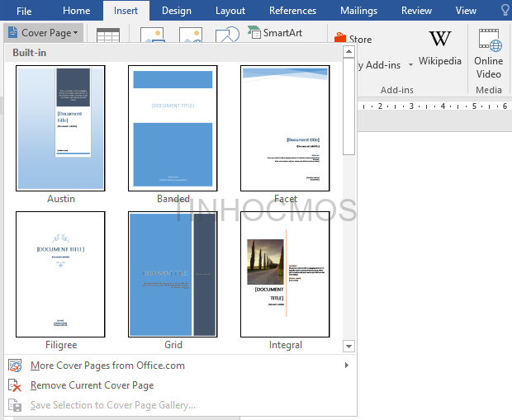Click the gallery scroll down arrow
Viewport: 512px width, 420px height.
pyautogui.click(x=348, y=347)
